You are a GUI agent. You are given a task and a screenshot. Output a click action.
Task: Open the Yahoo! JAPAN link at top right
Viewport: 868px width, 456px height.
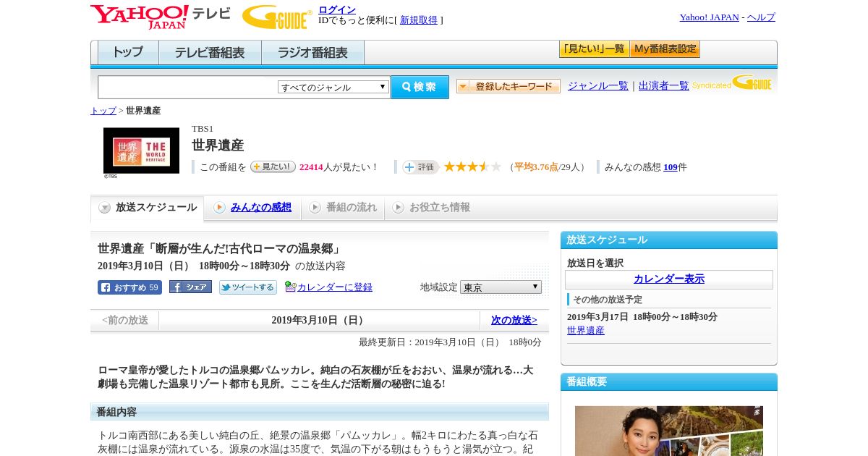(x=709, y=17)
